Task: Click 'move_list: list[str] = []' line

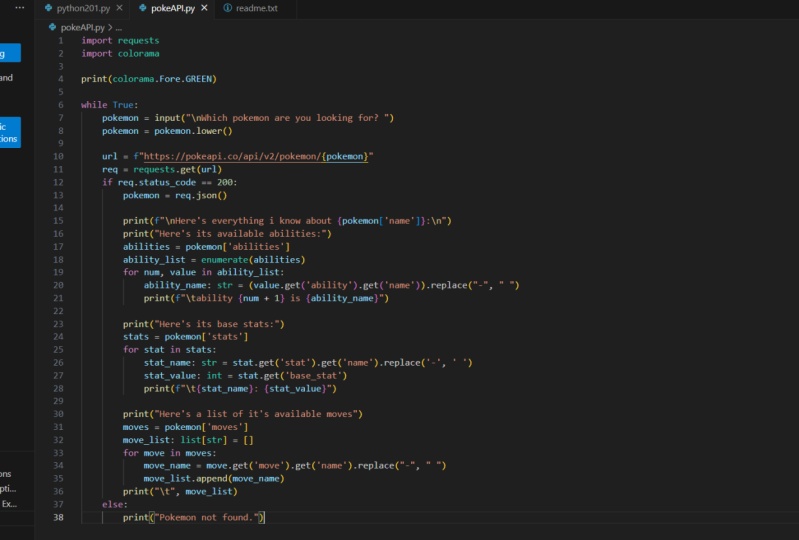Action: point(188,440)
